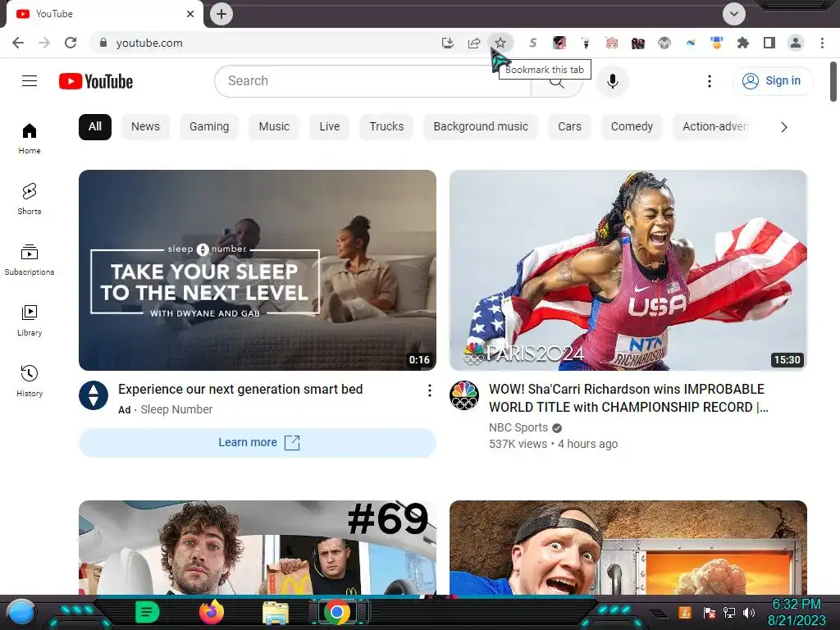Go forward with the browser forward arrow
Image resolution: width=840 pixels, height=630 pixels.
pos(44,43)
